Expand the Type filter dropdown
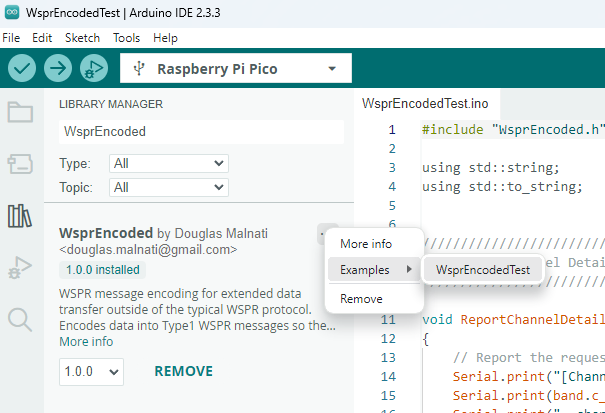This screenshot has width=605, height=413. point(169,163)
